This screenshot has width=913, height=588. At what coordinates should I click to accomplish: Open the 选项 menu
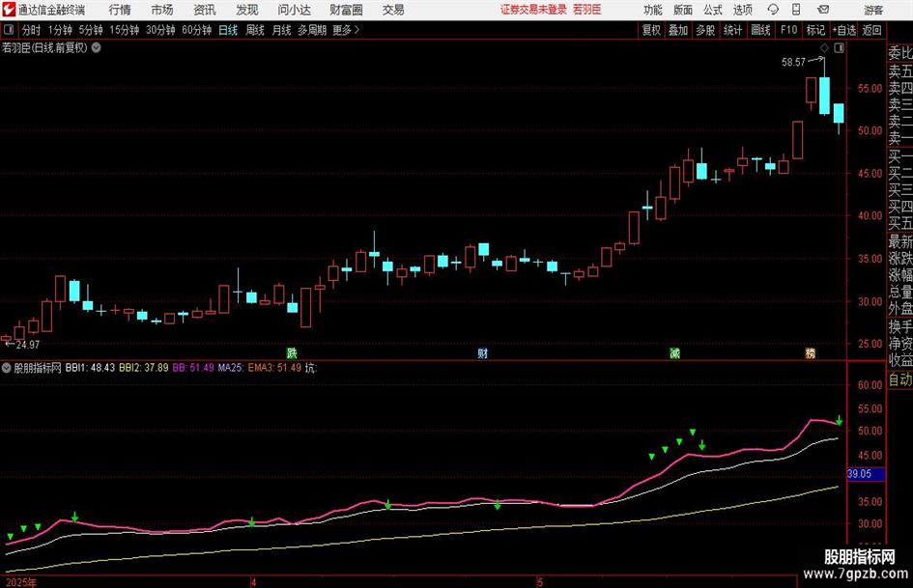click(742, 10)
